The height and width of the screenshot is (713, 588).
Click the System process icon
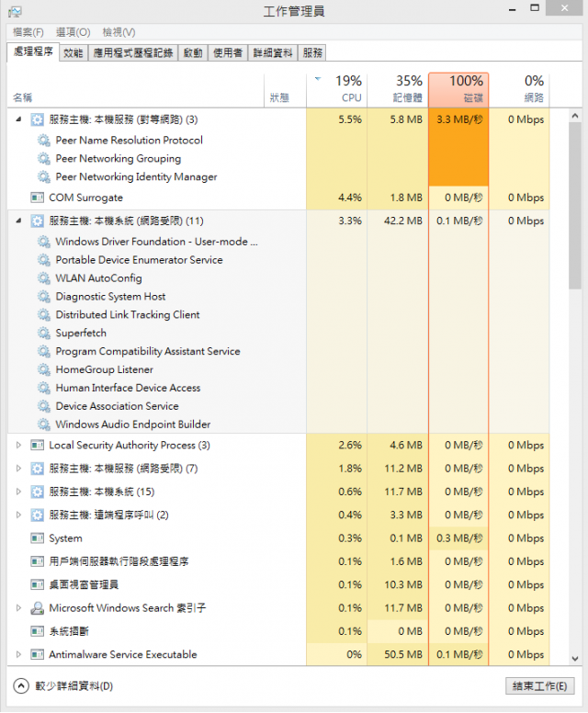coord(37,538)
